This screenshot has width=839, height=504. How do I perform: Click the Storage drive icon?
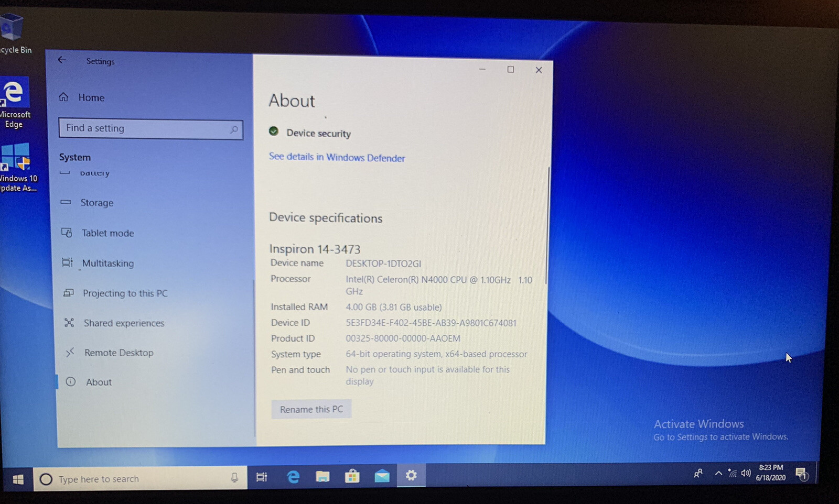click(x=66, y=202)
